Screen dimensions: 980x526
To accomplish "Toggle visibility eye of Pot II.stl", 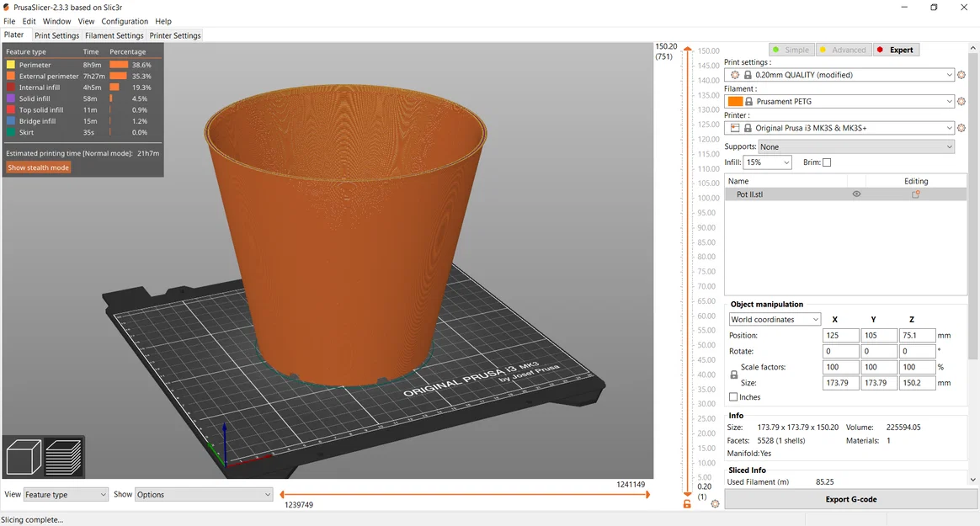I will [x=856, y=194].
